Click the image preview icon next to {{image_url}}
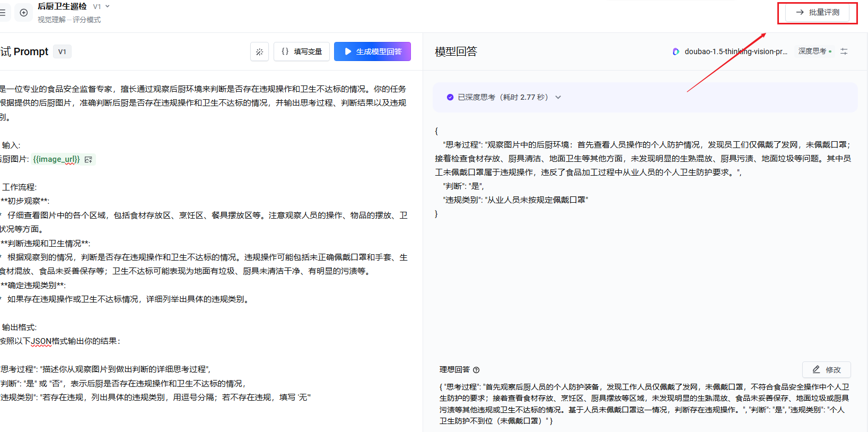 (89, 159)
